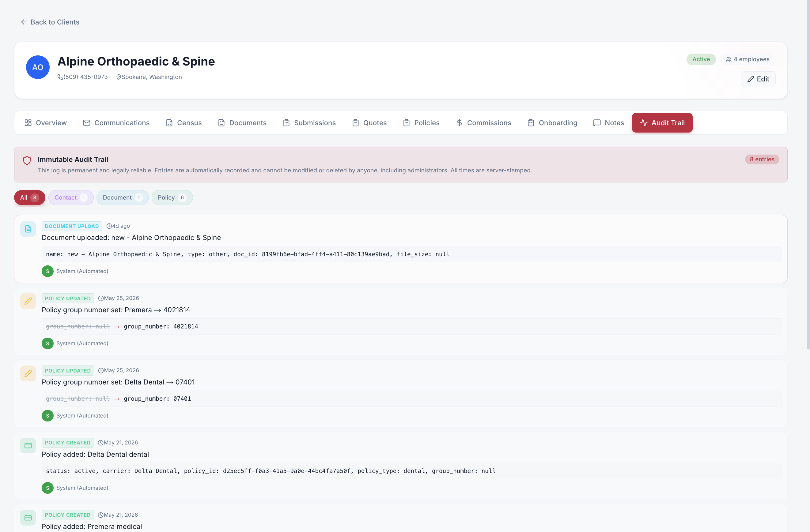Click the group_number: 07401 change line
The image size is (810, 532).
point(411,399)
